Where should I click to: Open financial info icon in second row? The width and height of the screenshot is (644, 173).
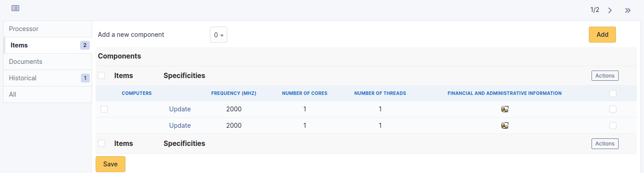click(504, 126)
